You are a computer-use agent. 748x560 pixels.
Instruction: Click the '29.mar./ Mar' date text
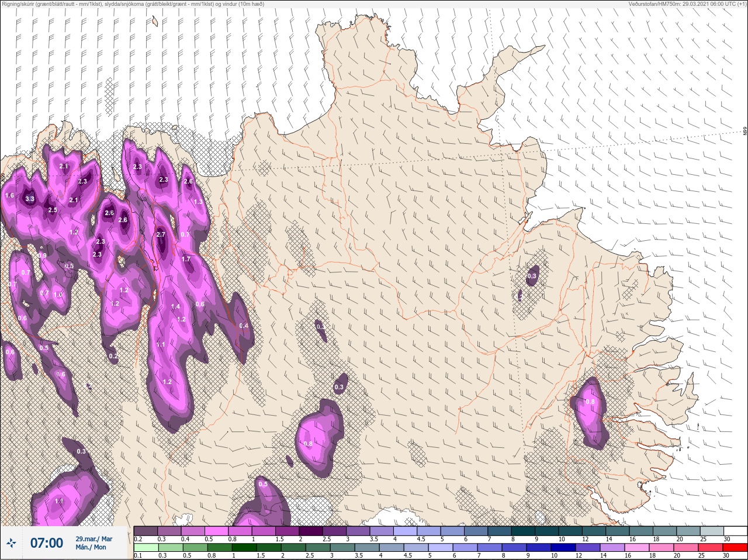[x=93, y=538]
